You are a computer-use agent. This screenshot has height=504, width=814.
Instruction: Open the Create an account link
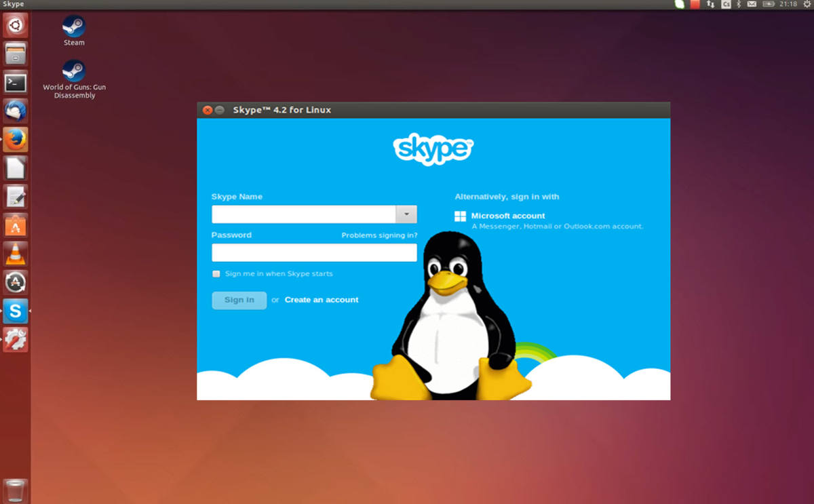(x=322, y=300)
